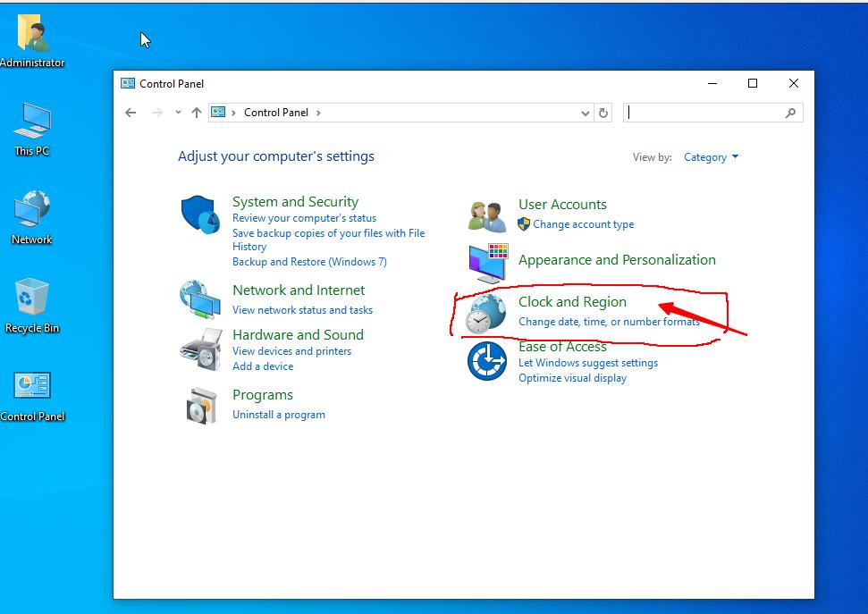Click Change date, time, or number formats
Screen dimensions: 868x614
[x=609, y=322]
